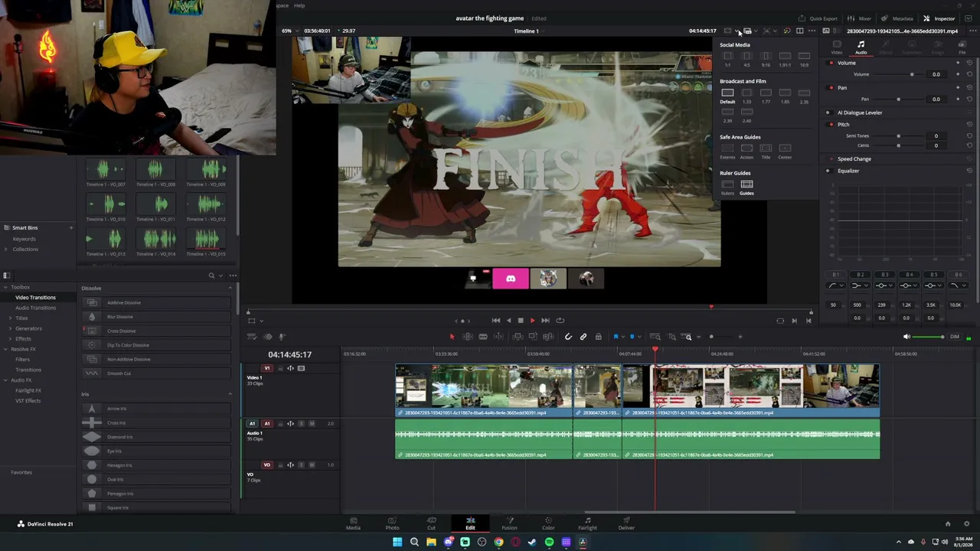The image size is (980, 551).
Task: Open the Photo page
Action: pos(392,523)
